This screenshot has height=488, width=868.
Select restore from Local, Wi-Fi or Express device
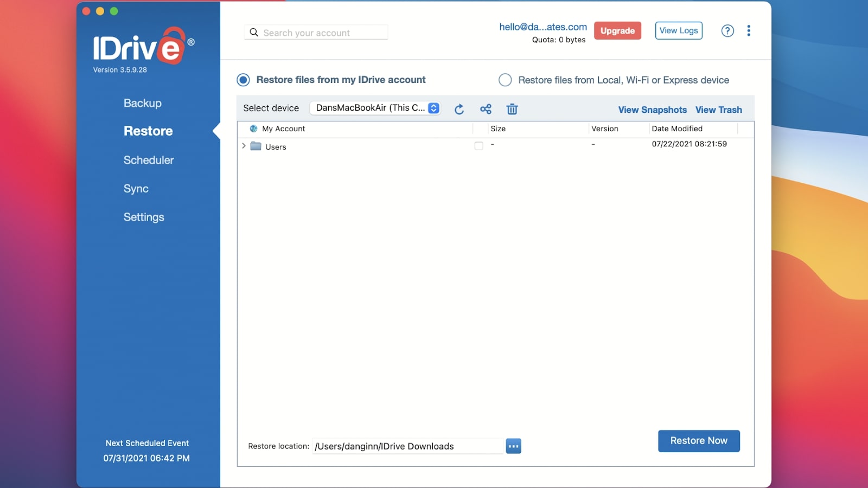505,80
